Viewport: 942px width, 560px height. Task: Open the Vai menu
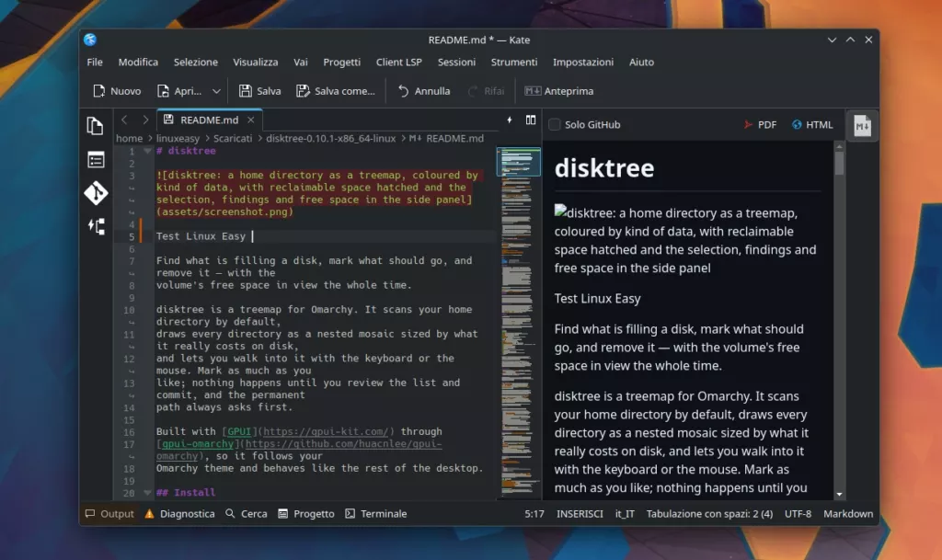pyautogui.click(x=301, y=63)
